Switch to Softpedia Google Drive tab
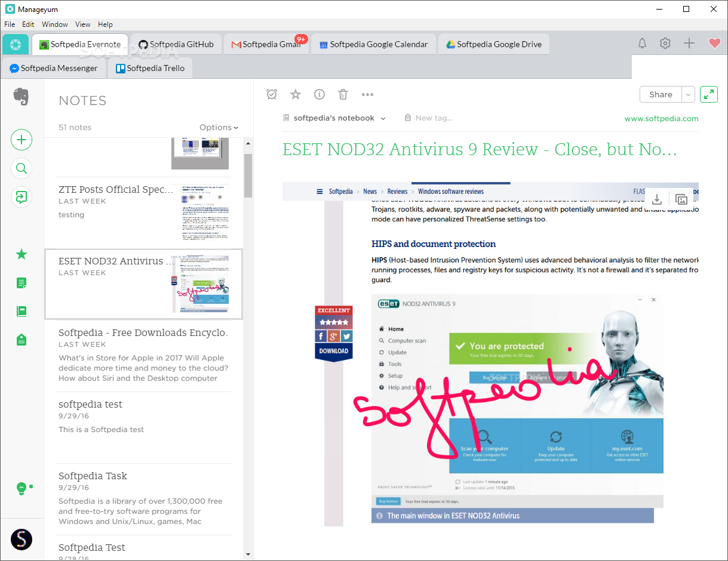The image size is (728, 561). pyautogui.click(x=494, y=44)
